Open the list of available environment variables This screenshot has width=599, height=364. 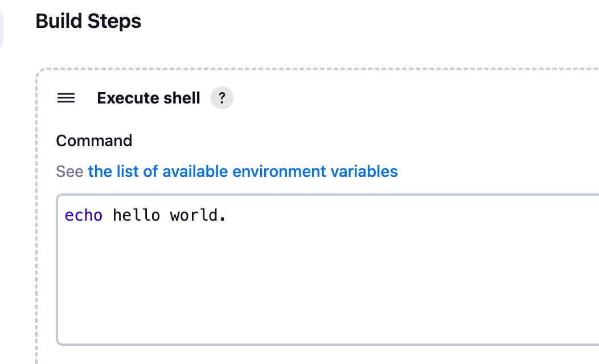pyautogui.click(x=243, y=171)
